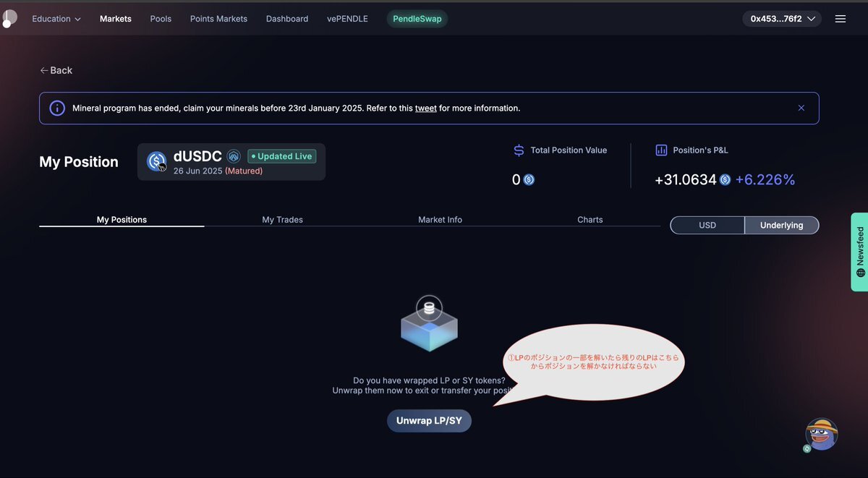Open Pools page
This screenshot has width=868, height=478.
[161, 19]
